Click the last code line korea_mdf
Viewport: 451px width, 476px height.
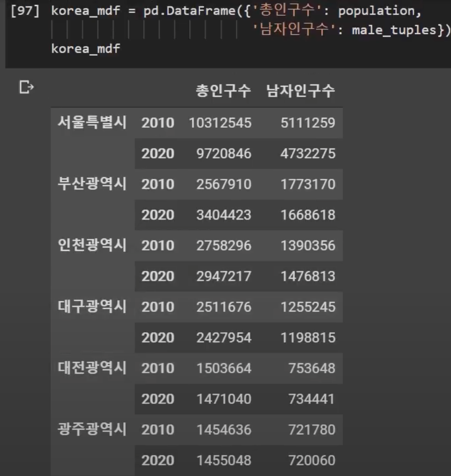tap(85, 49)
